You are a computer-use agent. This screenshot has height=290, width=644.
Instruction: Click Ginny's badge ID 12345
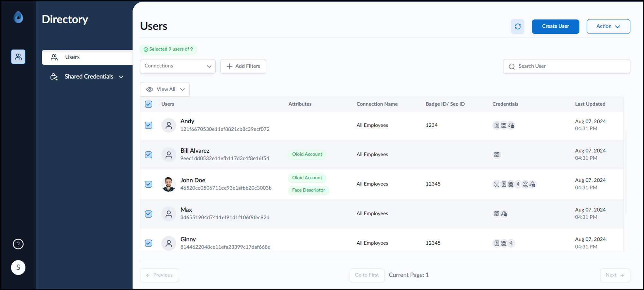click(x=433, y=243)
